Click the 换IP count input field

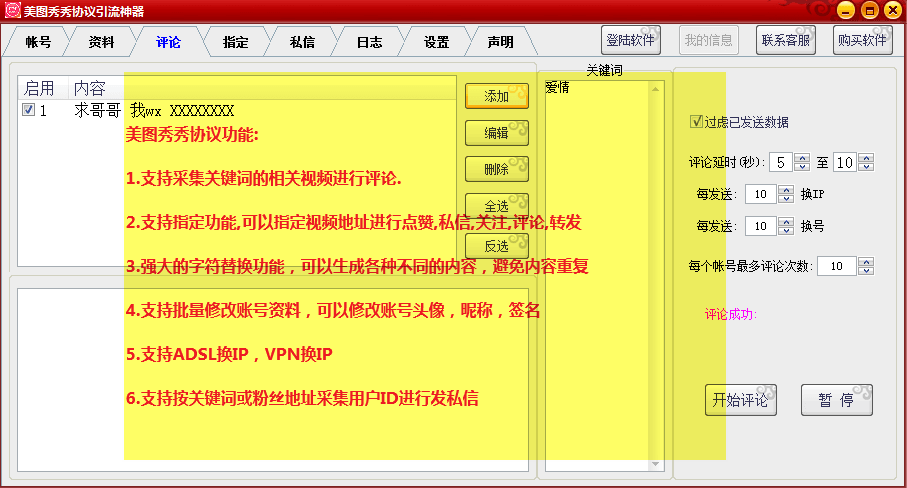point(762,194)
